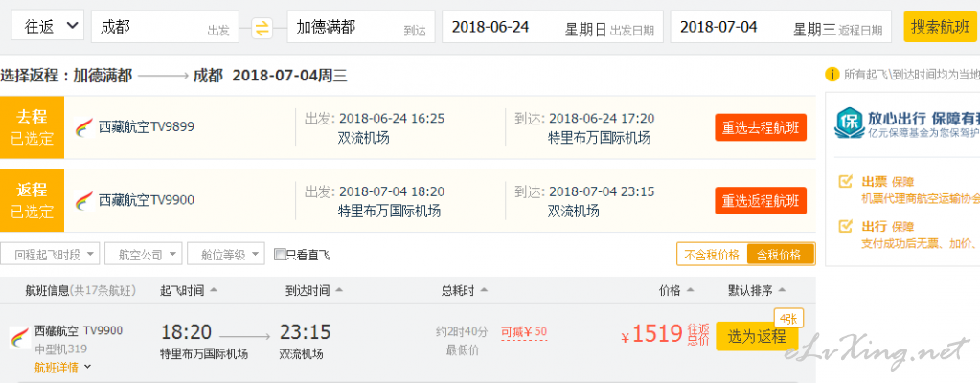Sort flights by 起飞时间 column
Screen dimensions: 980x383
point(189,290)
